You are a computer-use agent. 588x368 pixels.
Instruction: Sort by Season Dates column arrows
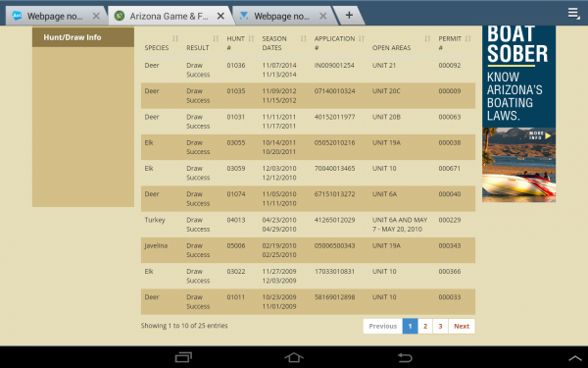304,38
